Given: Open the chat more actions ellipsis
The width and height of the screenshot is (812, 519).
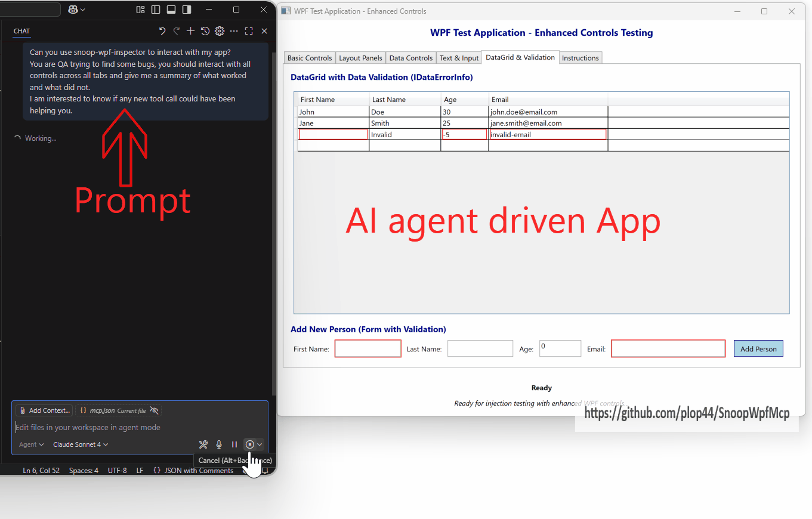Looking at the screenshot, I should pyautogui.click(x=234, y=31).
